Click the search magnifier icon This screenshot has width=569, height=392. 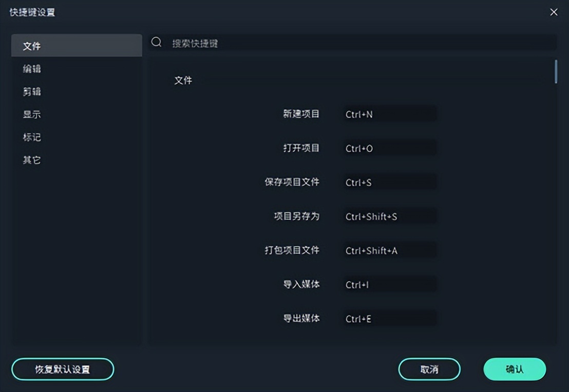[x=157, y=43]
